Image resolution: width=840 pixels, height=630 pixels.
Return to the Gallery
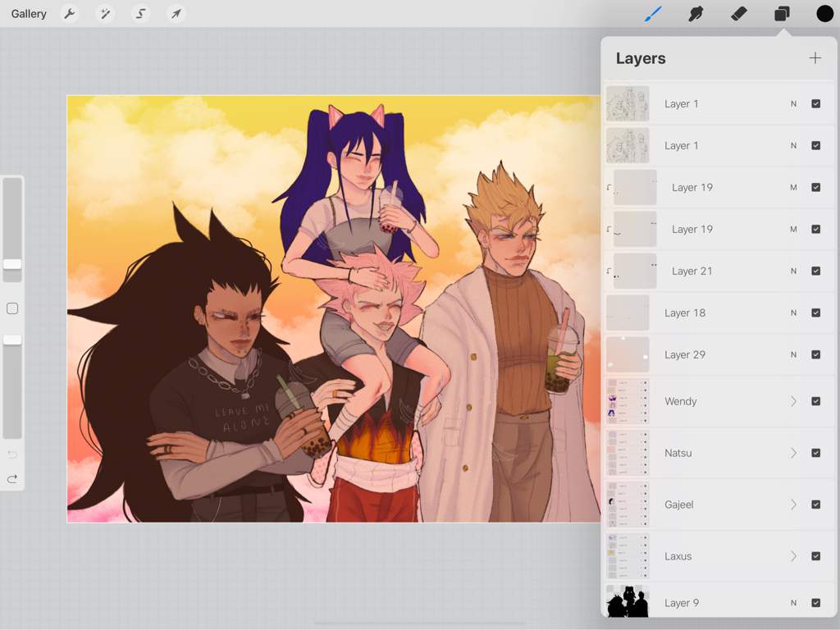(29, 13)
